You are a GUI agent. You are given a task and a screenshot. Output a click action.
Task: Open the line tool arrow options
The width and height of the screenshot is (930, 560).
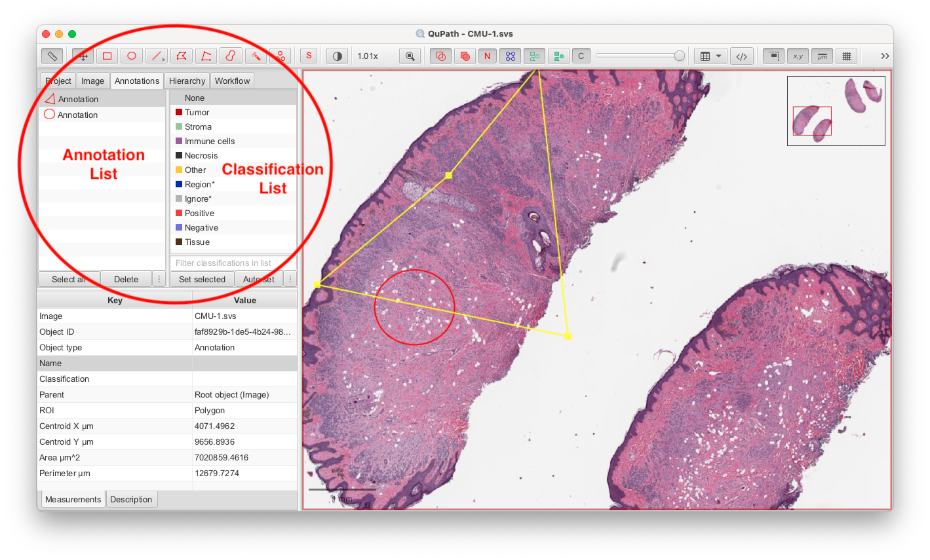click(x=163, y=59)
